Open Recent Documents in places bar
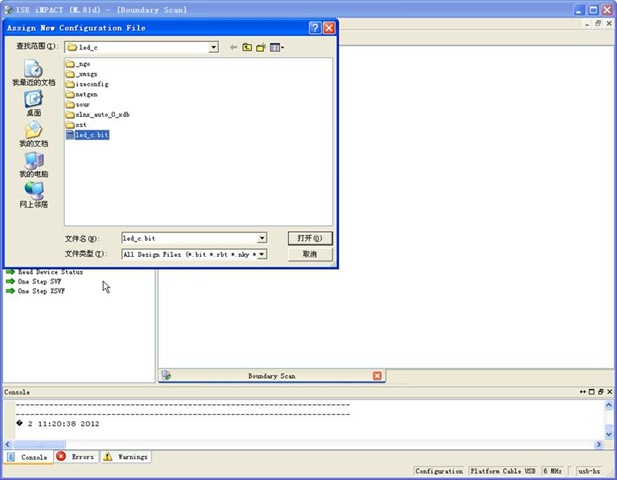The image size is (617, 480). (33, 73)
